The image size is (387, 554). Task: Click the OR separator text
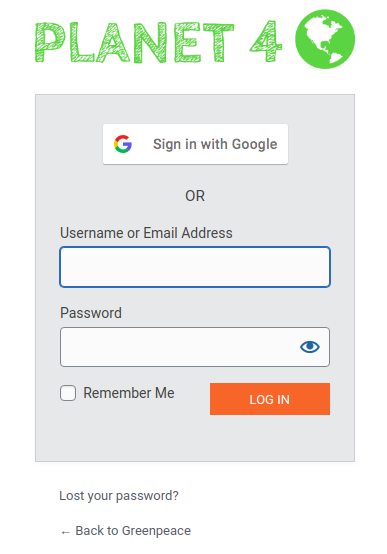tap(195, 196)
